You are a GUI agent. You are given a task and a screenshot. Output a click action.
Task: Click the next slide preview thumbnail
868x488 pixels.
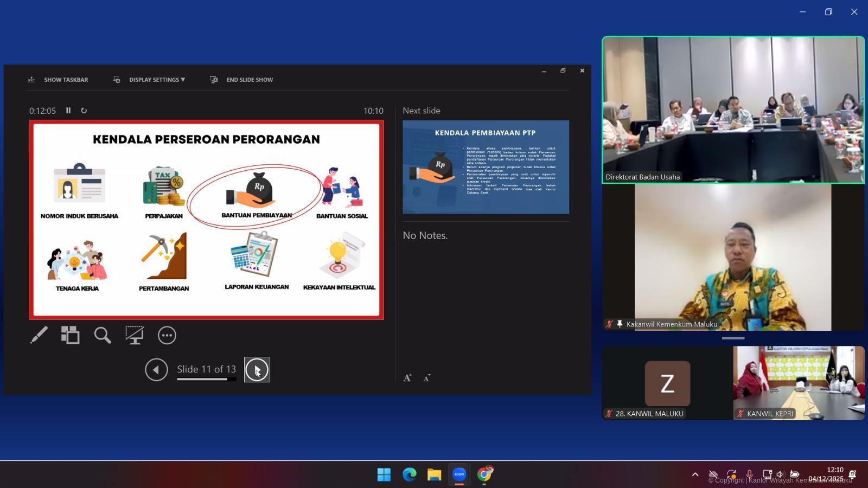[486, 167]
